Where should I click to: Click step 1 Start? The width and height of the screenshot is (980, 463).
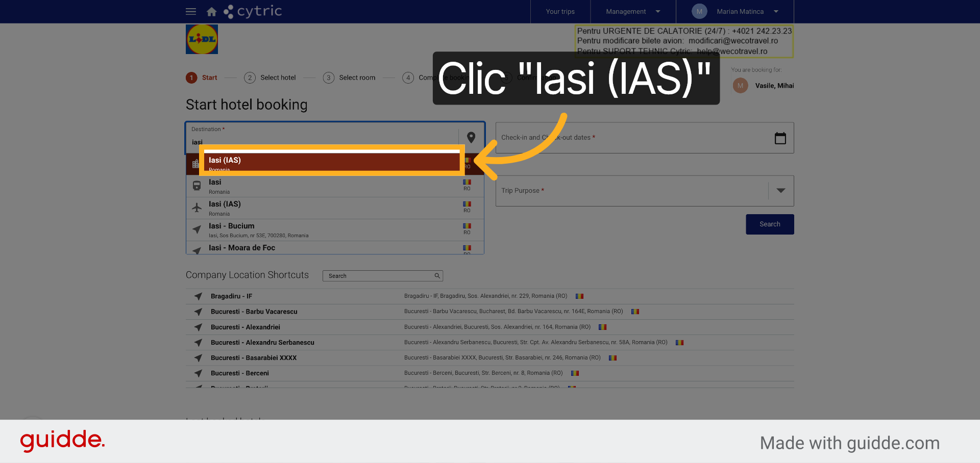point(202,78)
